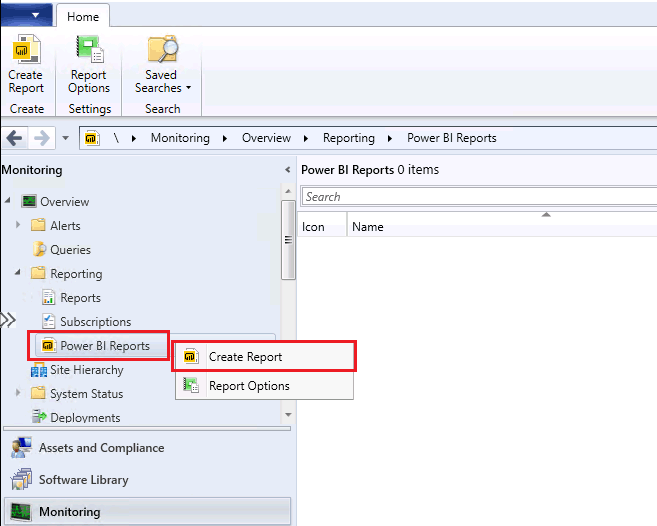Select the System Status folder icon

38,393
